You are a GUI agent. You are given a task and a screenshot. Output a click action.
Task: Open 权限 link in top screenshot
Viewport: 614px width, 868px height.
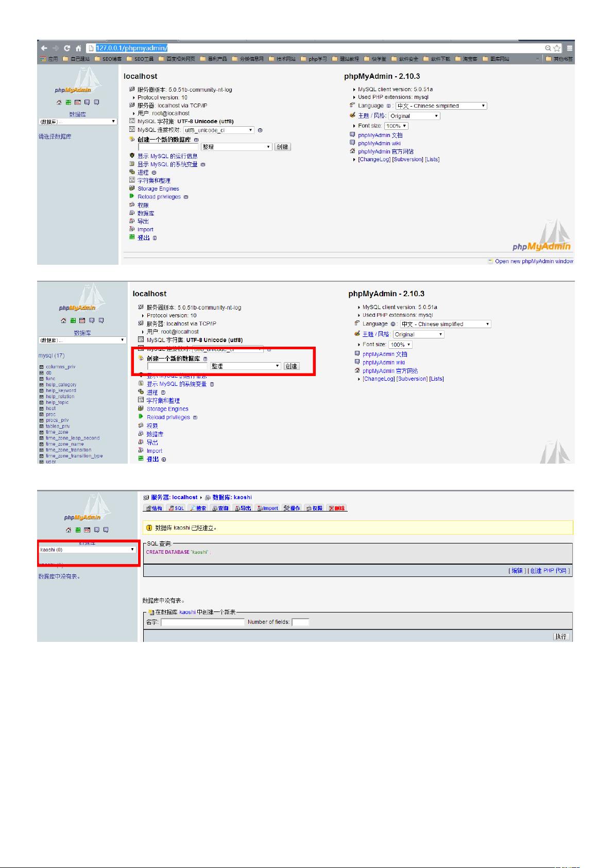(x=143, y=205)
